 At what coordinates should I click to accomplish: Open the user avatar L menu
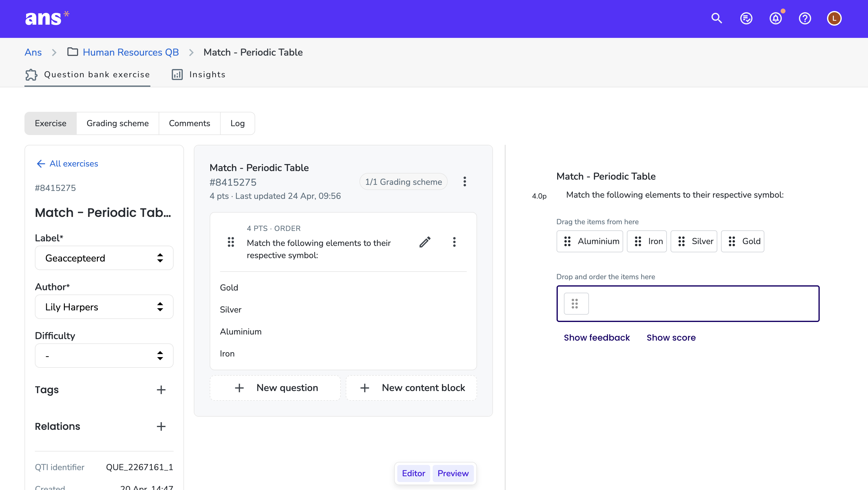pos(834,18)
